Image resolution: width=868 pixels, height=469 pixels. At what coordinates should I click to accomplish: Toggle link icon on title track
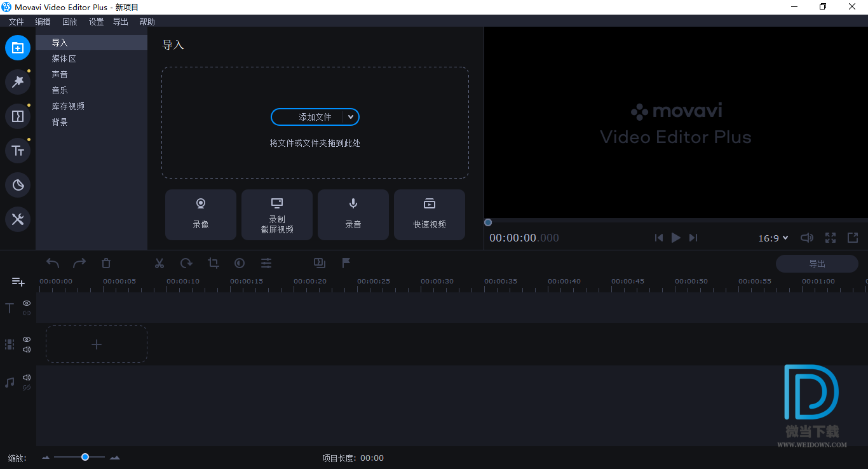tap(27, 313)
